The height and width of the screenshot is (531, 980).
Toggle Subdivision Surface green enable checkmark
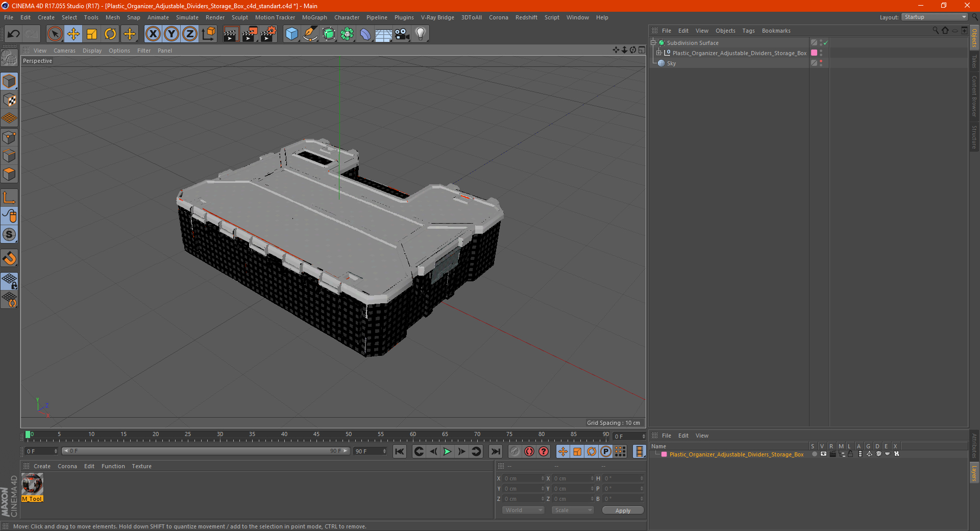(x=825, y=43)
